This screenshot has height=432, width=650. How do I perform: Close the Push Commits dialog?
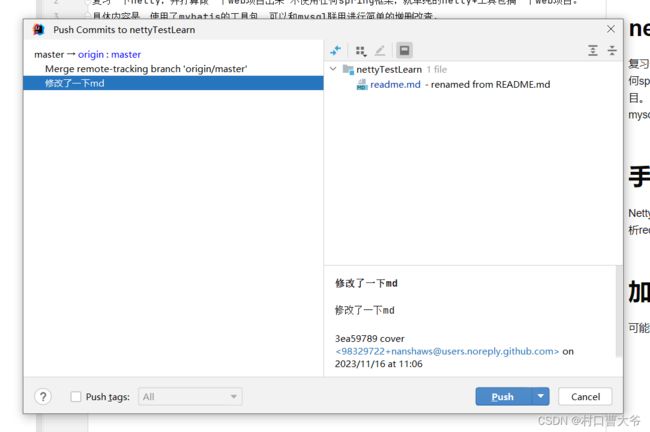click(611, 29)
